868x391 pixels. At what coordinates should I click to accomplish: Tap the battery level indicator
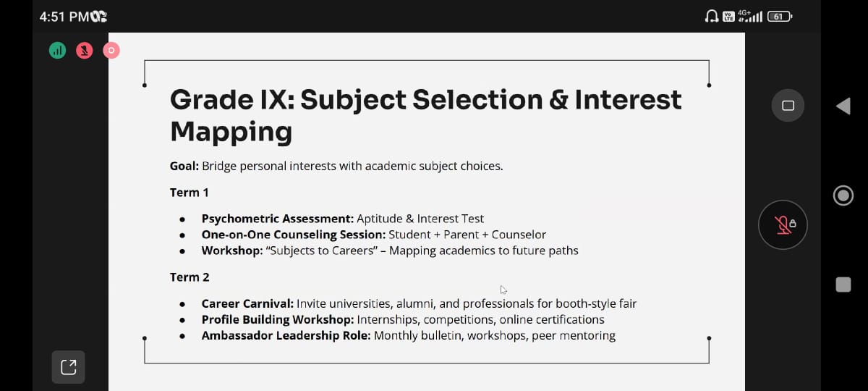[780, 16]
